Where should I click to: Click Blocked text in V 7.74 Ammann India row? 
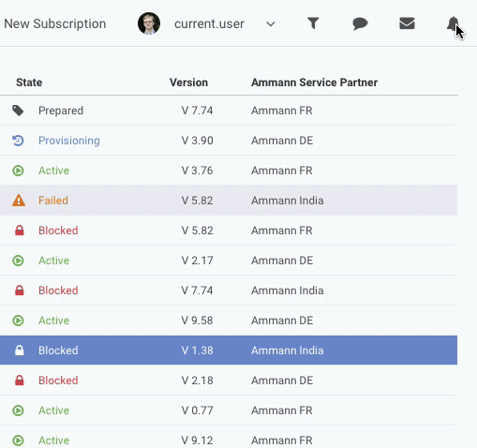[x=58, y=291]
